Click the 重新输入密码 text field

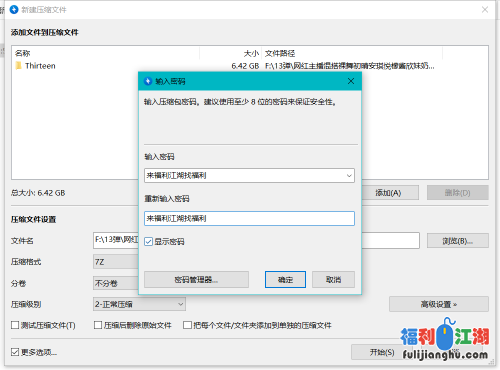[249, 218]
